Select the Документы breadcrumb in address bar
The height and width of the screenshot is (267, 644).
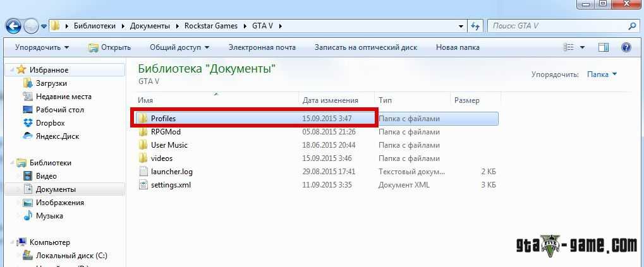coord(150,26)
